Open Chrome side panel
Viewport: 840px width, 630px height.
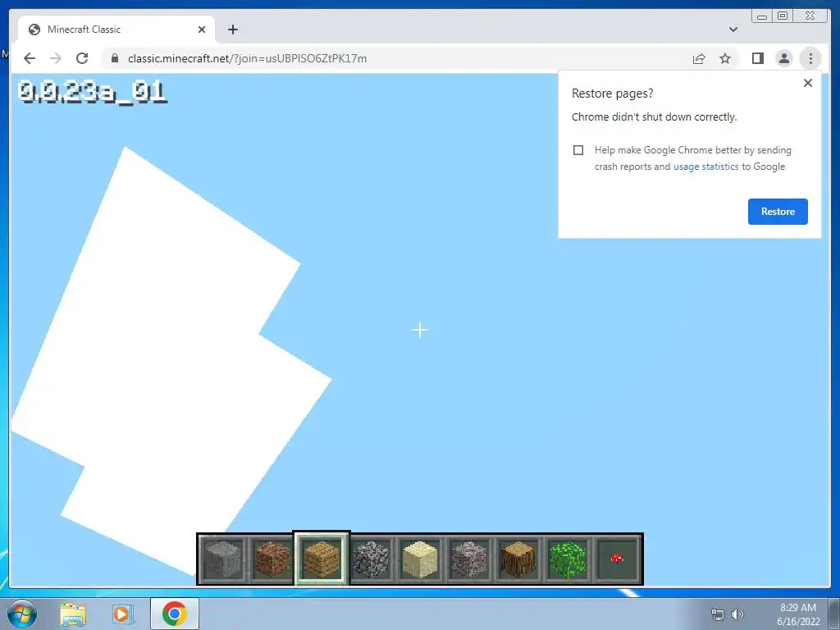757,58
